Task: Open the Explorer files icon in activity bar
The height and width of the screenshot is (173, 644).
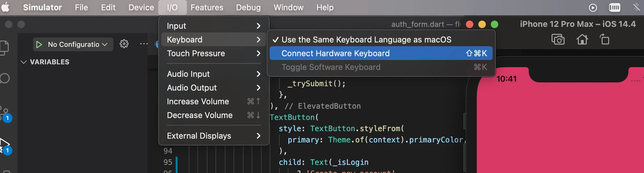Action: tap(4, 48)
